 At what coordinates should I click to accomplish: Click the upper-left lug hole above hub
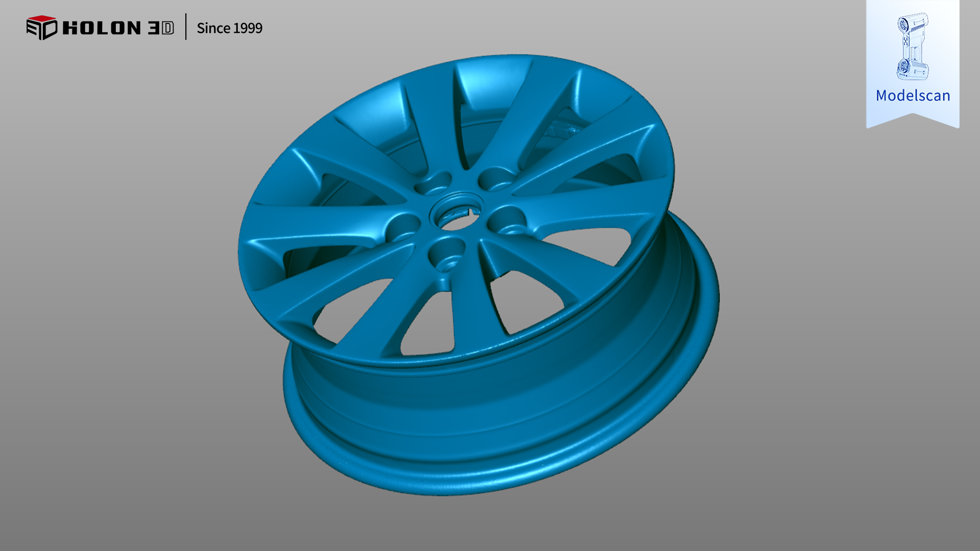point(433,183)
